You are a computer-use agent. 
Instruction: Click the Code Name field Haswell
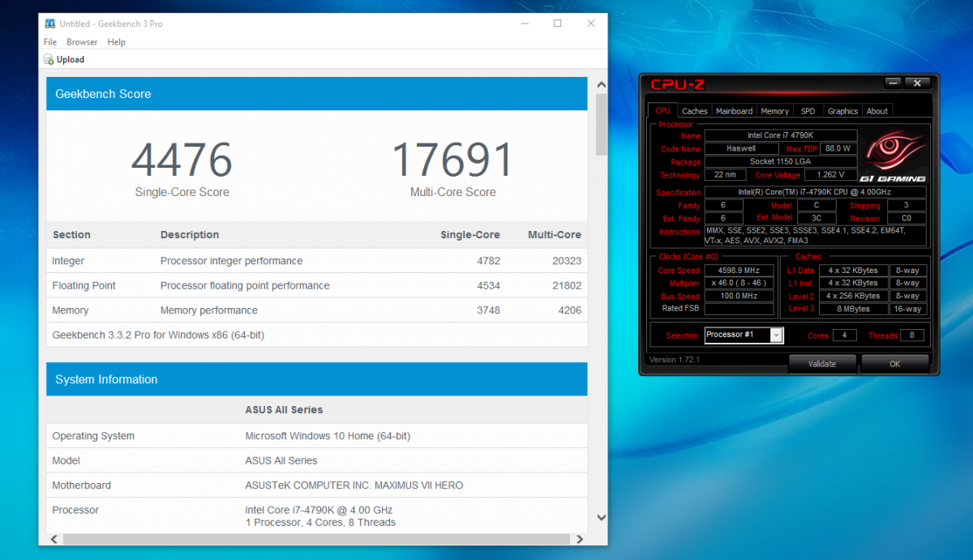pos(741,148)
